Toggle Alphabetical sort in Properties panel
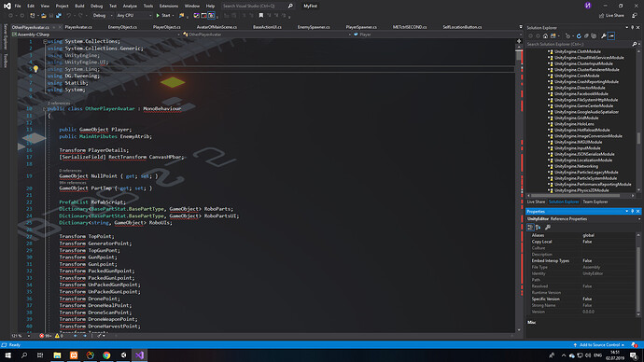Screen dimensions: 644x362 (x=538, y=228)
